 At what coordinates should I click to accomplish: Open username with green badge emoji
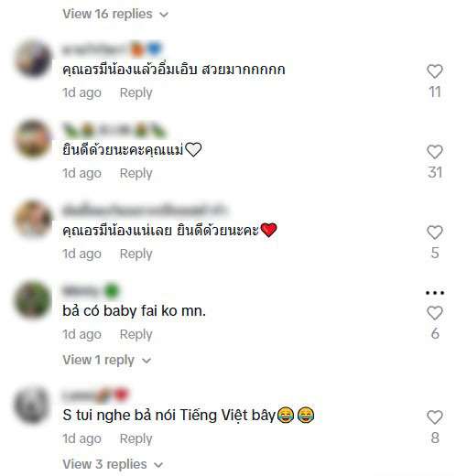tap(91, 291)
